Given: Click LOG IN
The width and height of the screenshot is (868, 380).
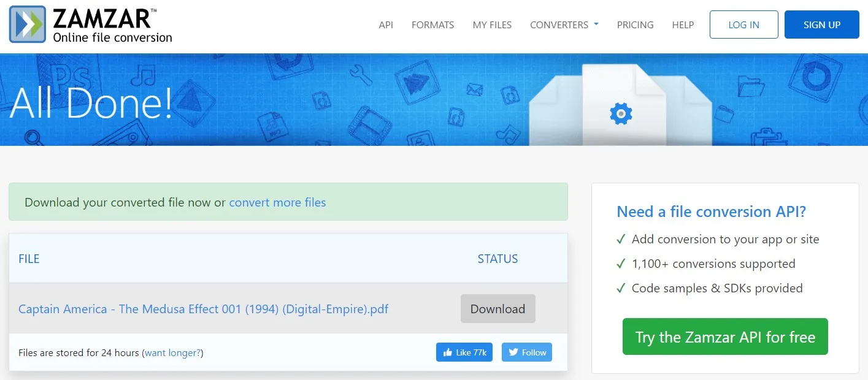Looking at the screenshot, I should tap(743, 25).
